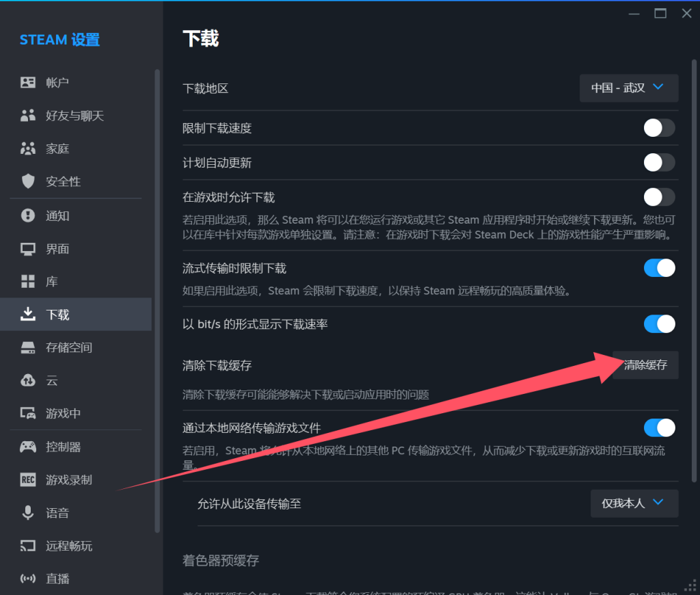Click the 云 cloud sync icon
700x595 pixels.
coord(27,380)
